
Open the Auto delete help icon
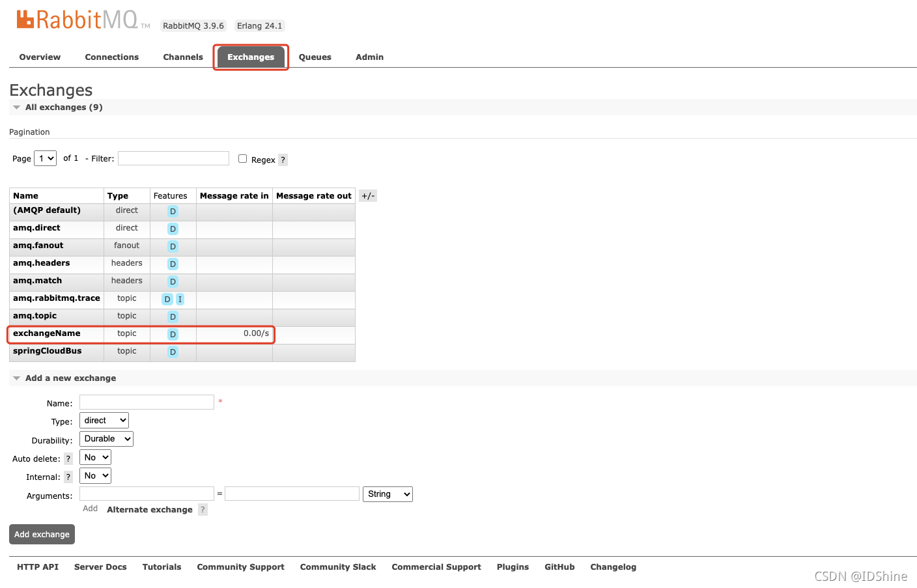68,458
